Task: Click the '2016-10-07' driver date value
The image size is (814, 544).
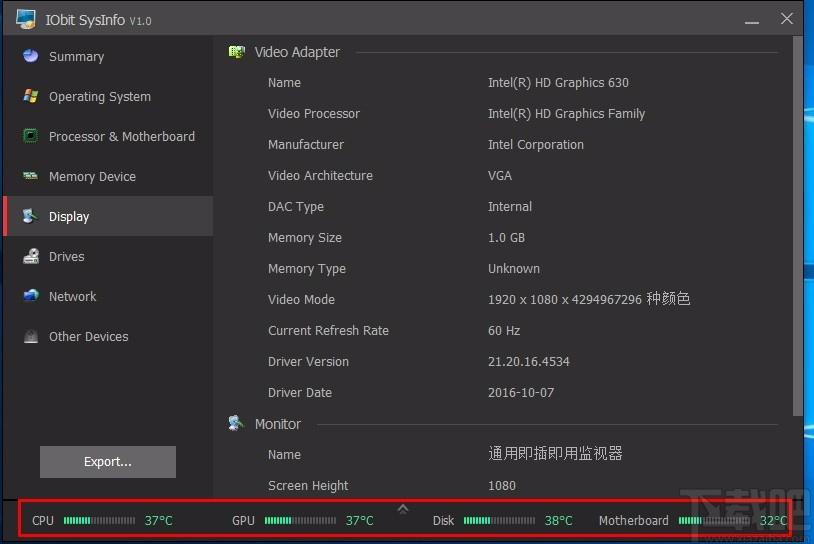Action: pos(521,392)
